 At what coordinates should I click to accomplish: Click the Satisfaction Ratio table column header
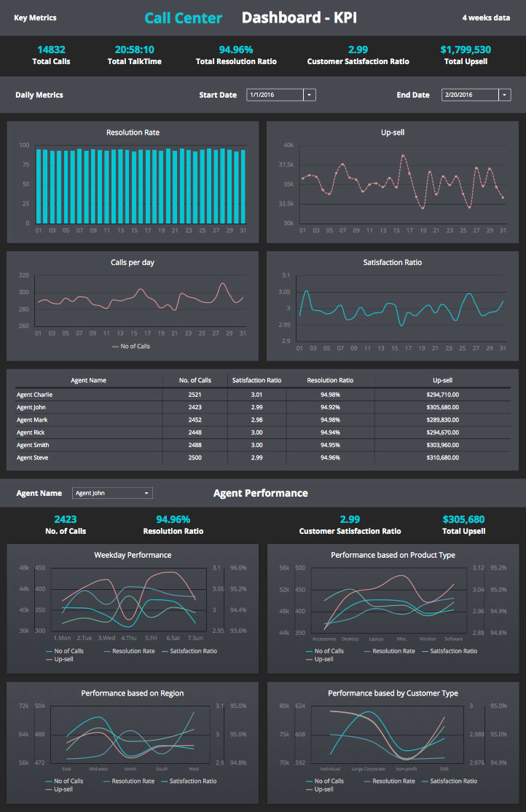256,380
